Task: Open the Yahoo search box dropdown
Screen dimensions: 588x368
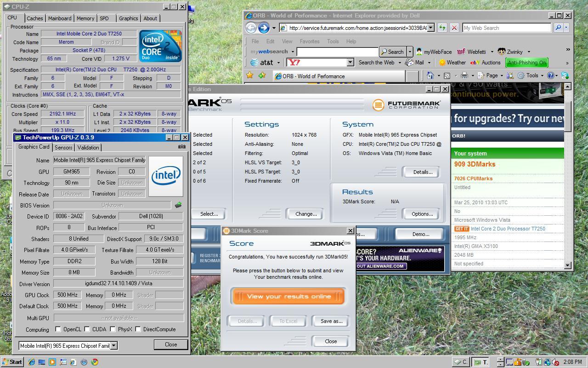Action: (350, 63)
